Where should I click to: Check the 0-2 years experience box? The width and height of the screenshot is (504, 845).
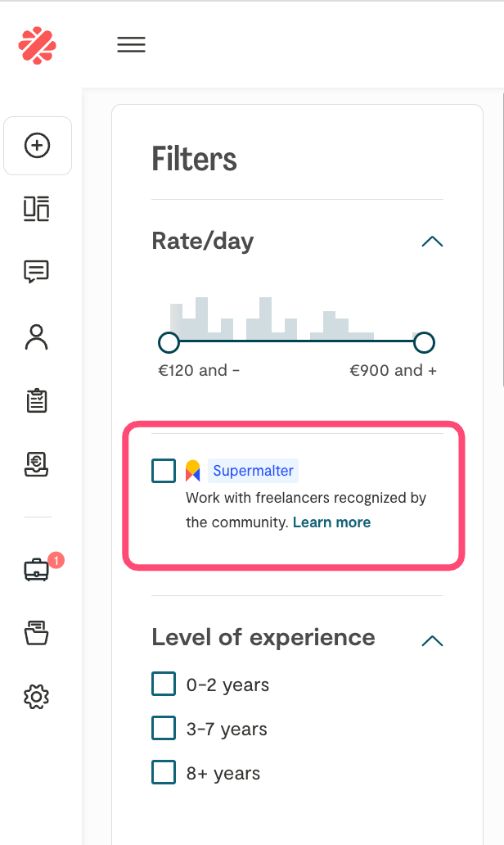tap(164, 684)
